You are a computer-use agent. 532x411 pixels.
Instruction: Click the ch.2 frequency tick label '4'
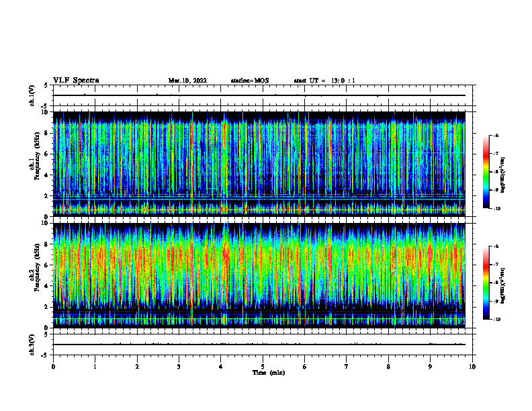pyautogui.click(x=47, y=286)
